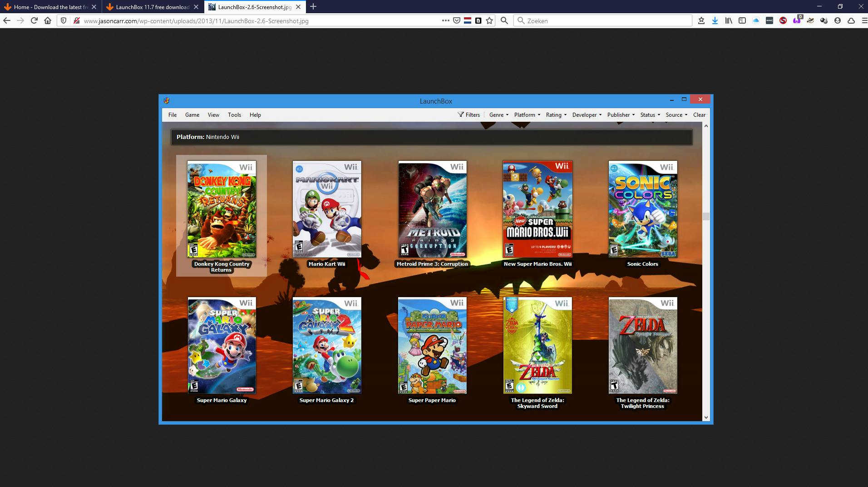Open the View menu in LaunchBox

point(213,115)
